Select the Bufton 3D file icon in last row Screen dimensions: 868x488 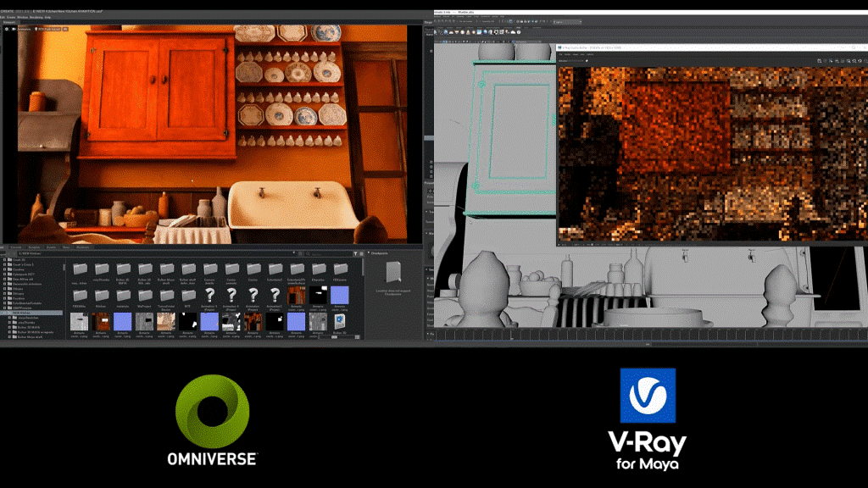click(339, 321)
